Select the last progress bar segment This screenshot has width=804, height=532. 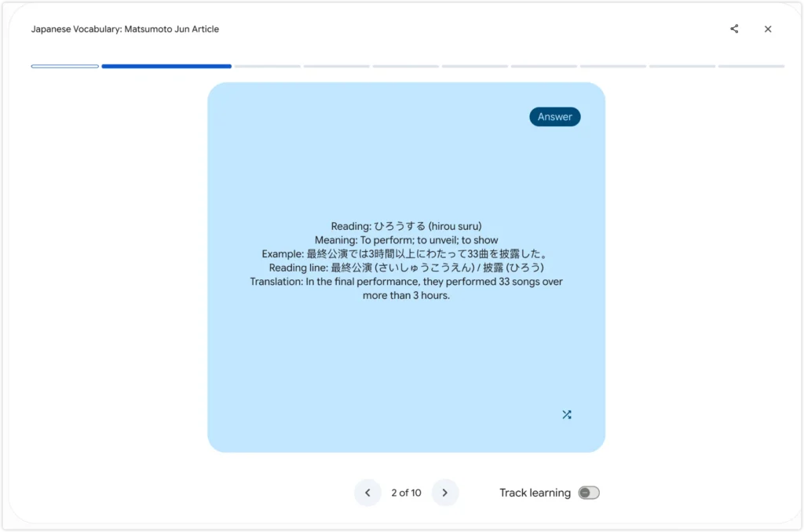[x=751, y=66]
